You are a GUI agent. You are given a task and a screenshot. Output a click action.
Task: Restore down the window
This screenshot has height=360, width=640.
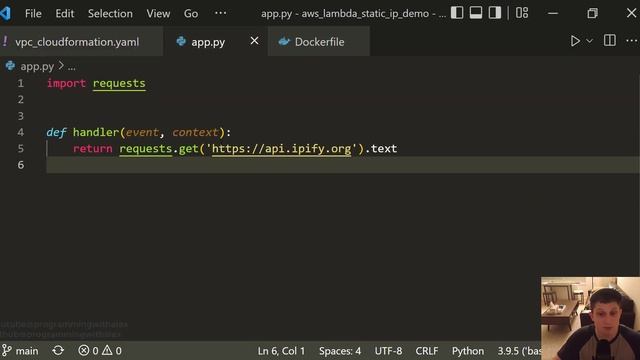pyautogui.click(x=592, y=13)
